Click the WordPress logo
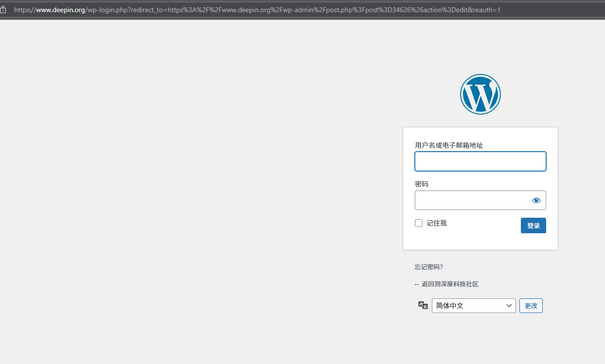Viewport: 605px width, 364px height. pyautogui.click(x=480, y=94)
